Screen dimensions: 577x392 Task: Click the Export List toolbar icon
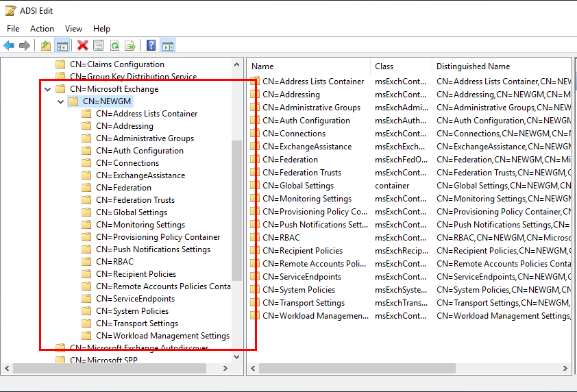(130, 46)
